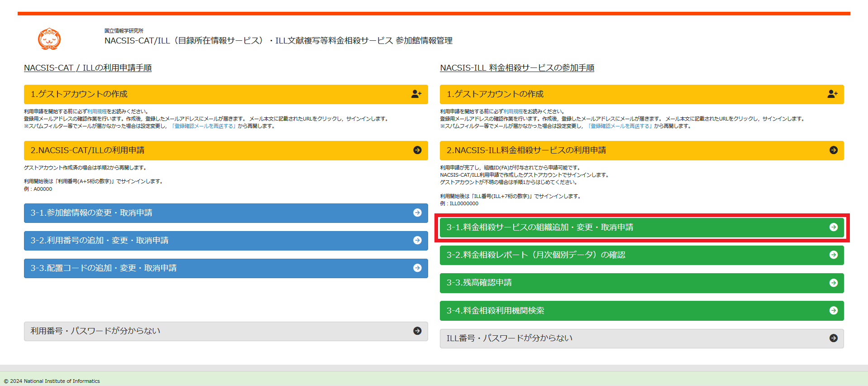Click arrow icon on 3-4.料金相殺利用機関検索 bar

[834, 310]
